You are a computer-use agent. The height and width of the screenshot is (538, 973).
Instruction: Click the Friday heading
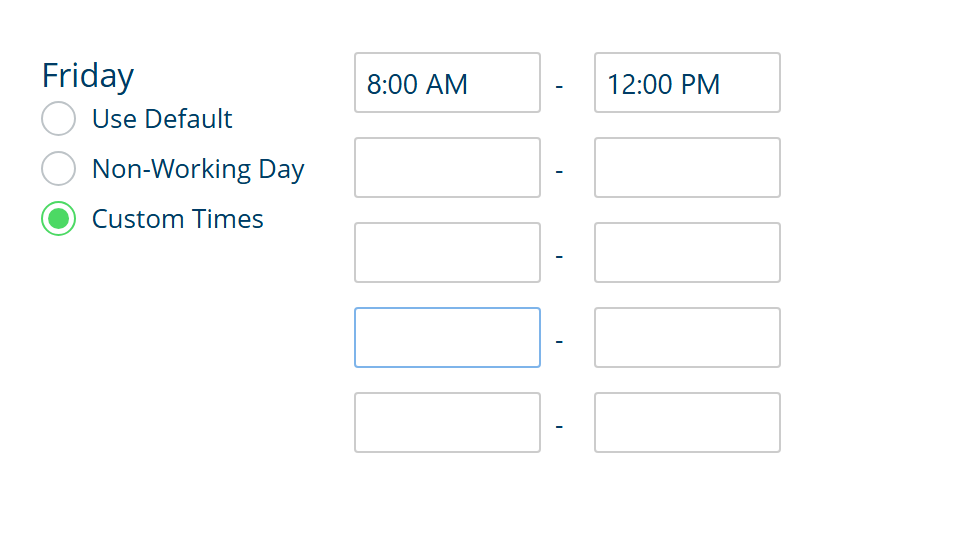[x=87, y=76]
